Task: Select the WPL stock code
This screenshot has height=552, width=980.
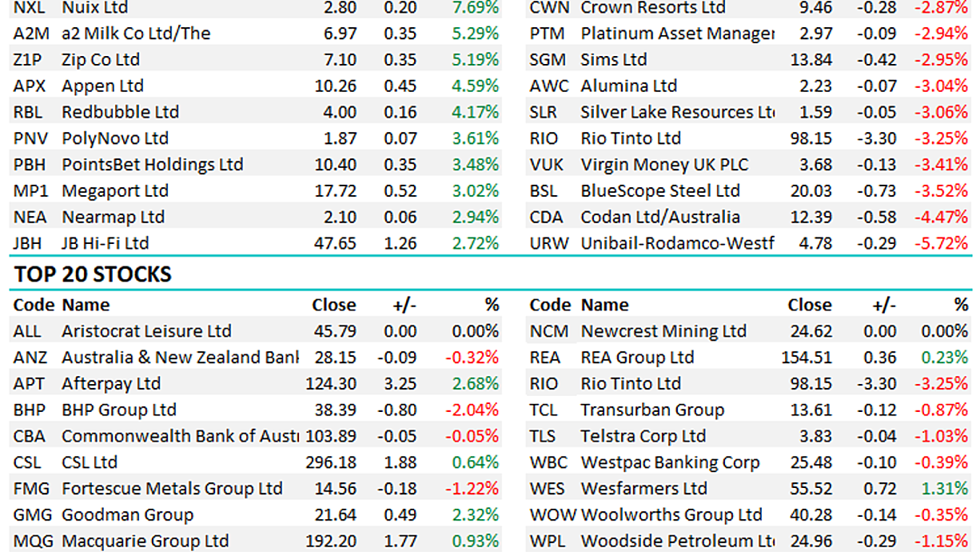Action: [548, 542]
